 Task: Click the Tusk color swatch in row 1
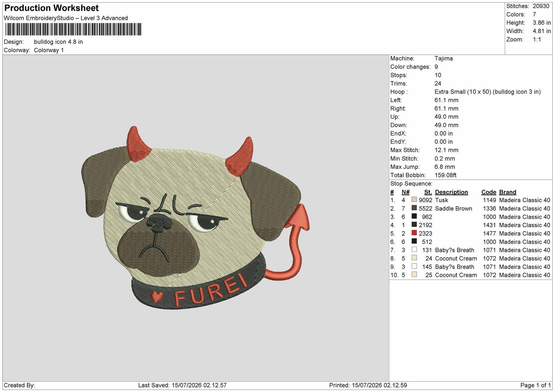[414, 200]
